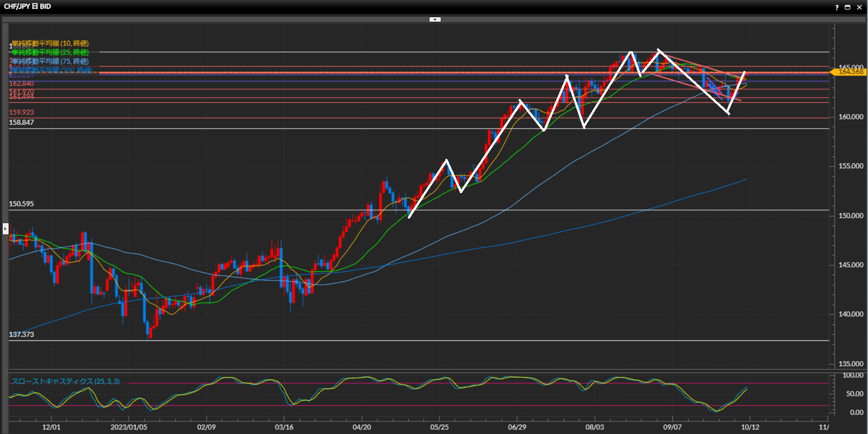The width and height of the screenshot is (868, 434).
Task: Select the red 159.923 line label
Action: tap(21, 112)
